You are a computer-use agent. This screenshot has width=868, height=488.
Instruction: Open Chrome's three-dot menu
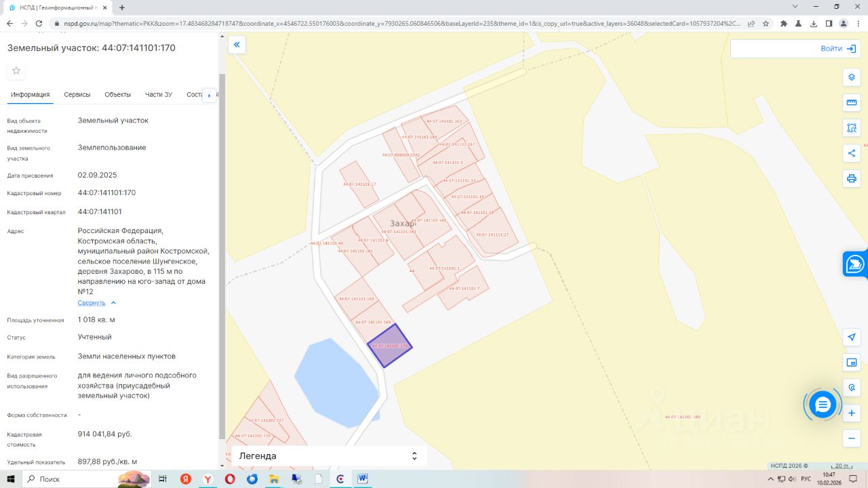(859, 23)
